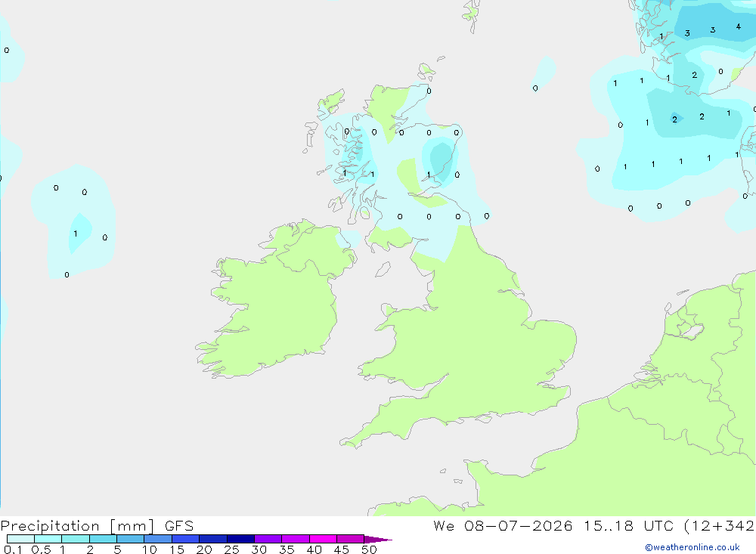Choose the 1–2 mm legend swatch
Screen dimensions: 756x554
pyautogui.click(x=76, y=539)
